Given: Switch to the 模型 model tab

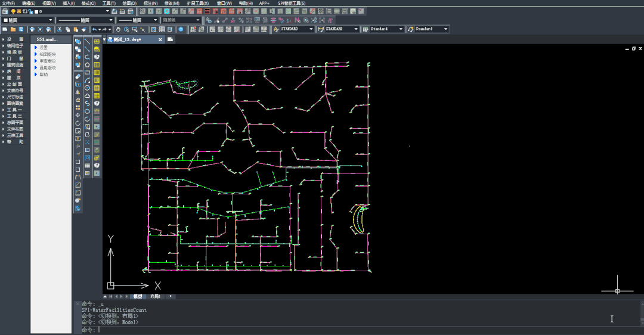Looking at the screenshot, I should 138,296.
